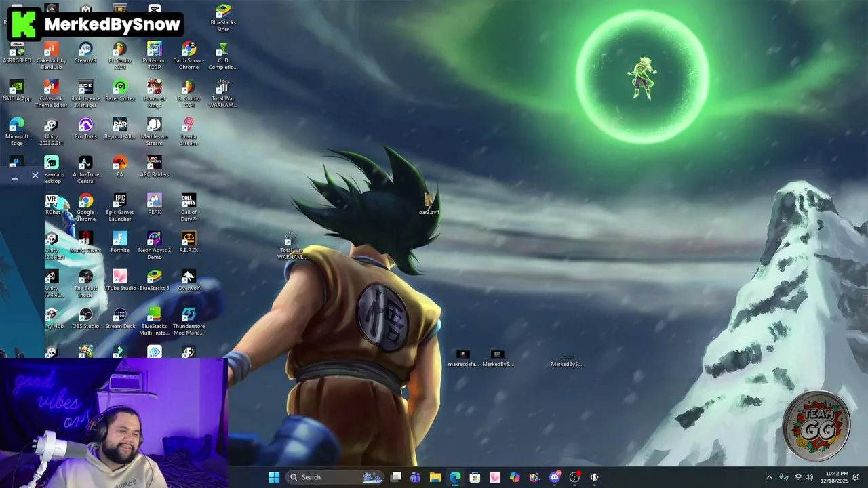The height and width of the screenshot is (488, 868).
Task: Launch Unity 2023.2.3f1 shortcut
Action: coord(52,132)
